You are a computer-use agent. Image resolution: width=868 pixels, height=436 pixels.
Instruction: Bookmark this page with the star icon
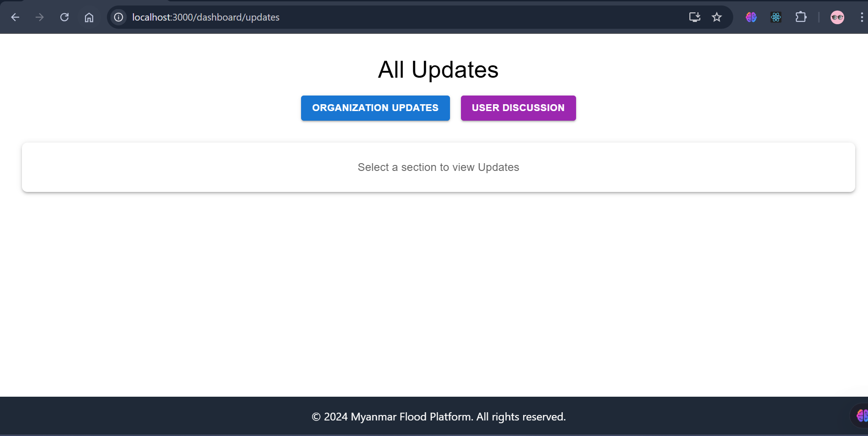tap(717, 17)
